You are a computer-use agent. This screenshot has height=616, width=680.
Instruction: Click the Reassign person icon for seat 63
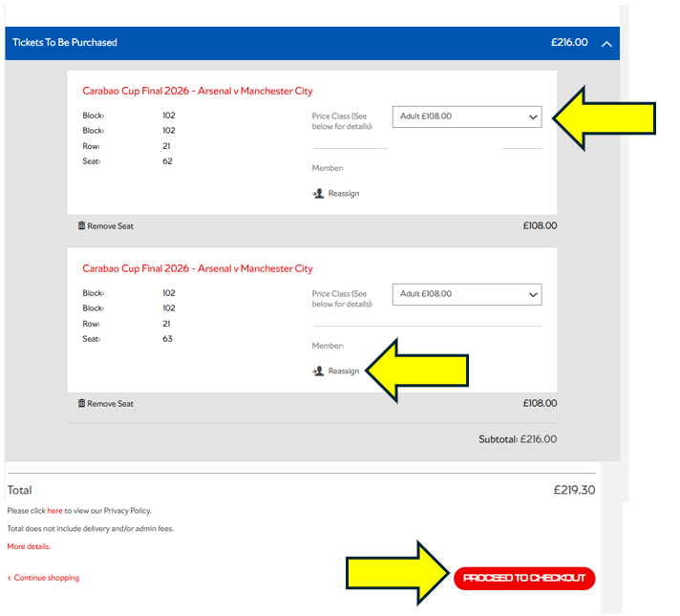point(318,371)
